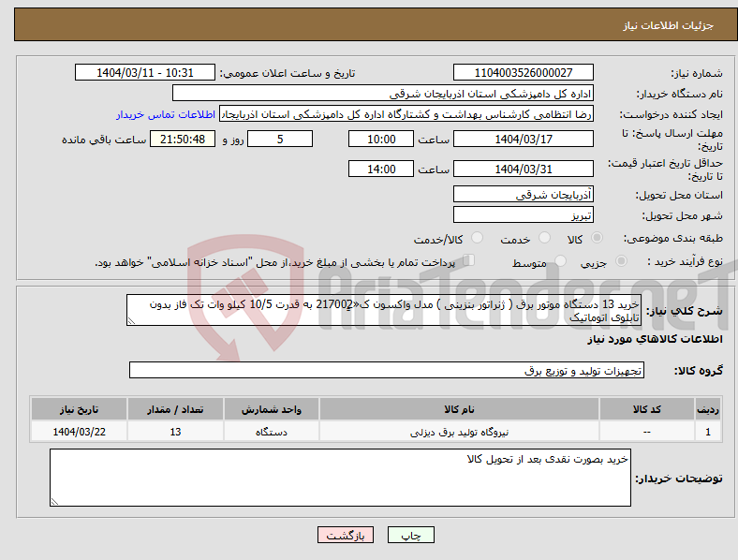Click the item name نیروگاه تولید برق دیزلی
The height and width of the screenshot is (560, 738).
(459, 432)
